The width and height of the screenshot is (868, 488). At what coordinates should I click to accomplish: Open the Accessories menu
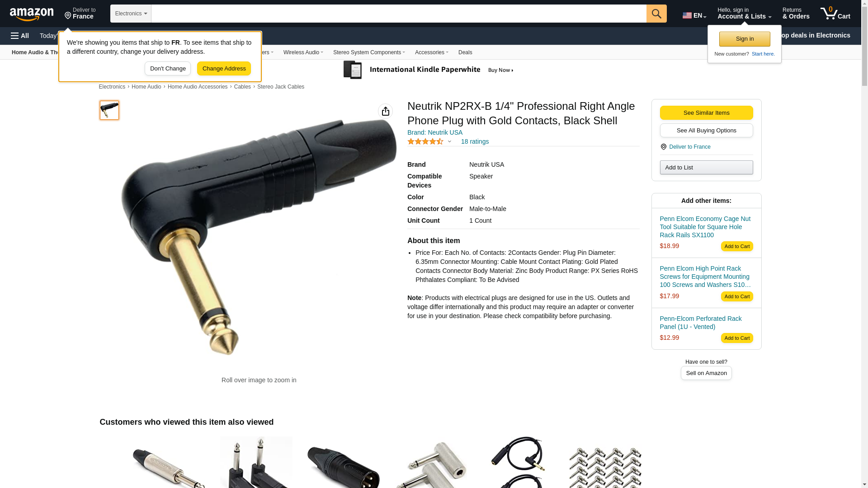click(x=431, y=52)
